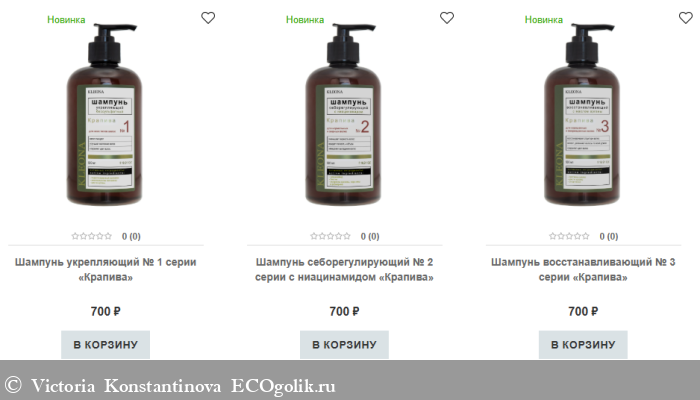This screenshot has width=700, height=400.
Task: Open product image of shampoo No. 3
Action: pos(582,115)
